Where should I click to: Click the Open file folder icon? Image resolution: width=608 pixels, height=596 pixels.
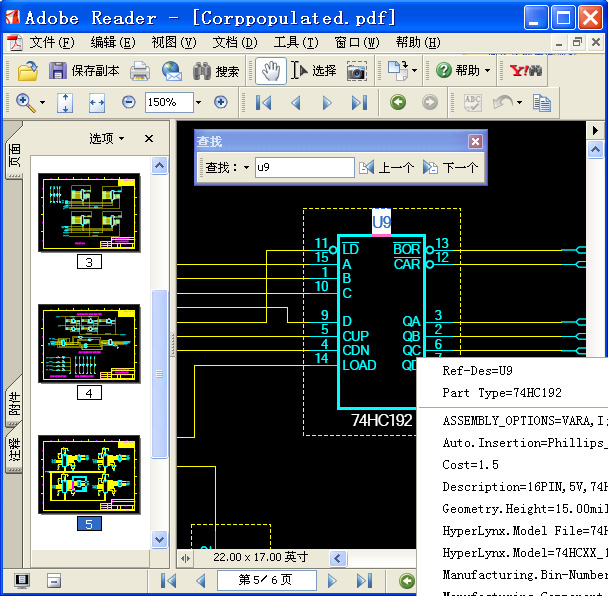tap(27, 71)
